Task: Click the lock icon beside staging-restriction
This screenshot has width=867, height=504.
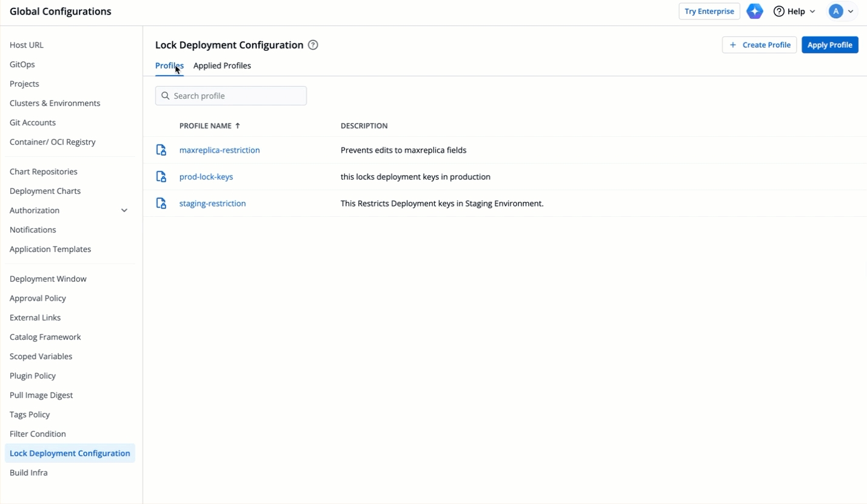Action: click(x=161, y=204)
